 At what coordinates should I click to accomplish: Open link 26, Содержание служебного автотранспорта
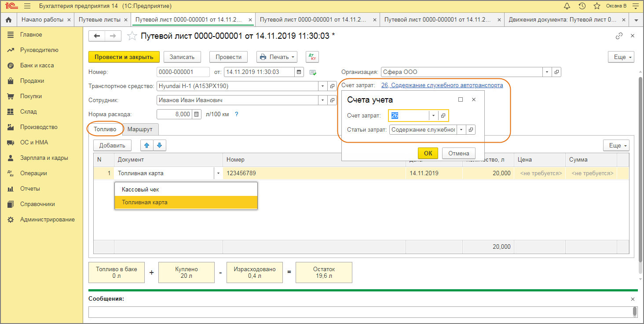pos(442,85)
